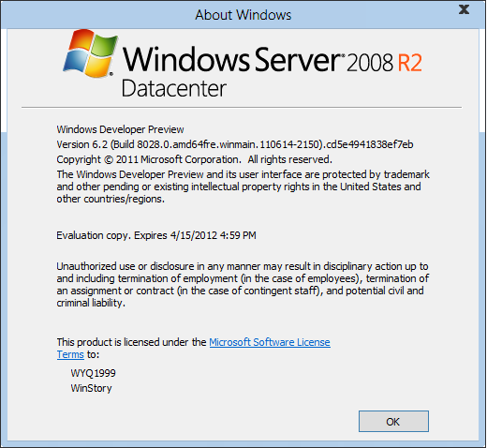Click the About Windows title bar text

[243, 15]
